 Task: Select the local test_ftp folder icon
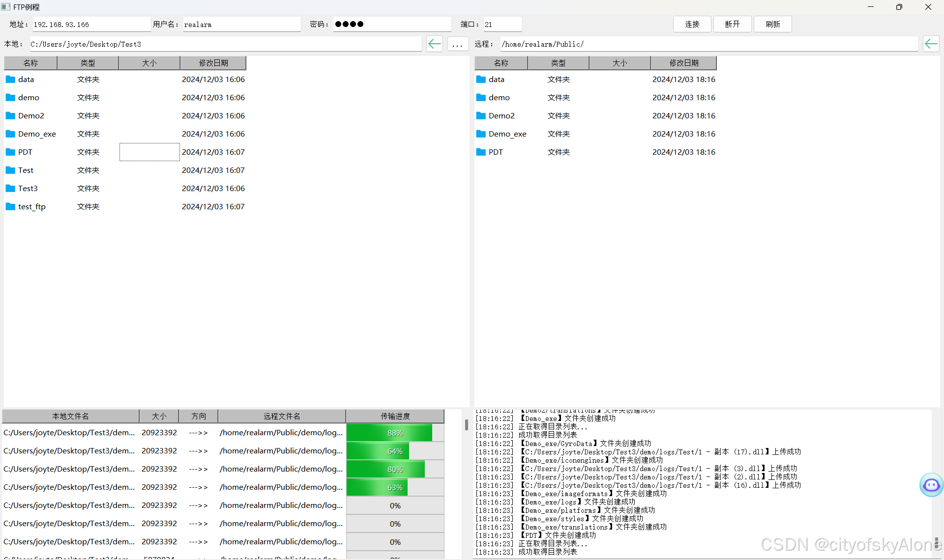(x=10, y=206)
